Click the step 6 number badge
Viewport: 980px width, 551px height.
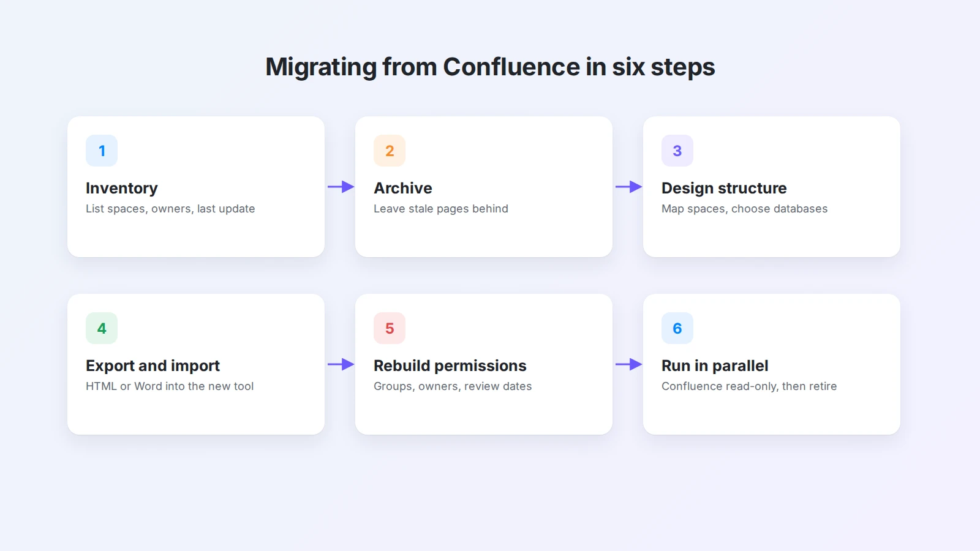point(677,328)
